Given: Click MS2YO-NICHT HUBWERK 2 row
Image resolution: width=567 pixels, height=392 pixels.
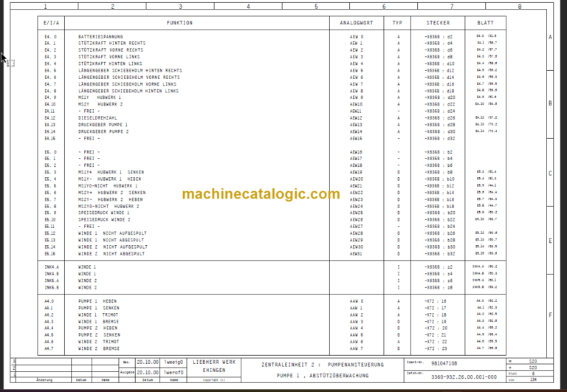Looking at the screenshot, I should (x=109, y=207).
